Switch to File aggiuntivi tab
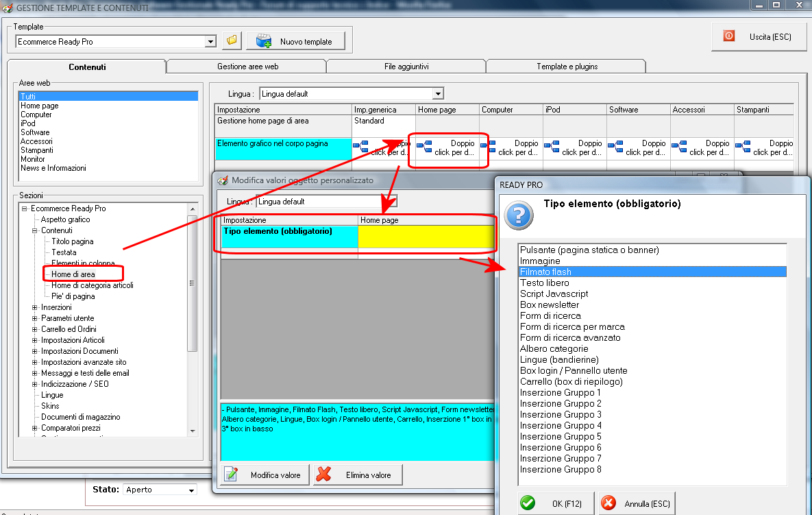 [406, 67]
